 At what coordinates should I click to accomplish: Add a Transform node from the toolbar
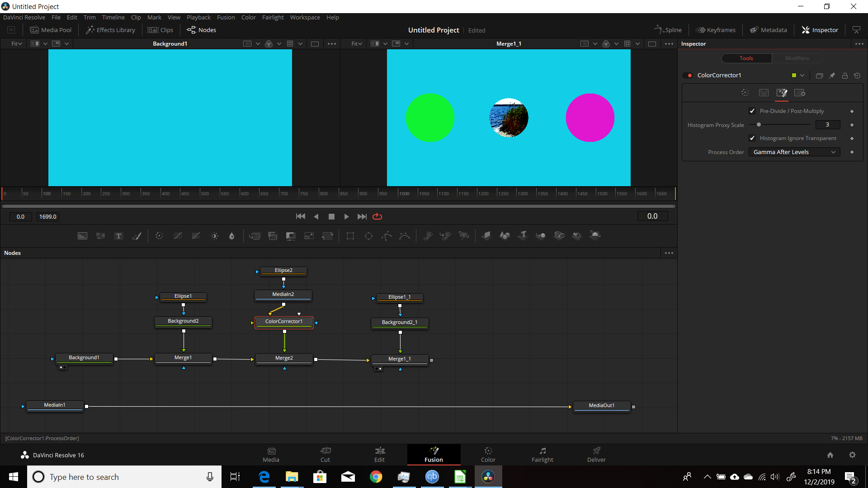(x=327, y=236)
